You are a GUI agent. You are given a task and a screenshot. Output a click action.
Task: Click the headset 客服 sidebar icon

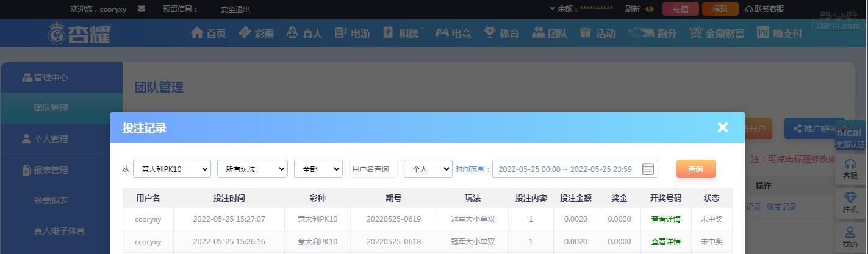click(850, 169)
